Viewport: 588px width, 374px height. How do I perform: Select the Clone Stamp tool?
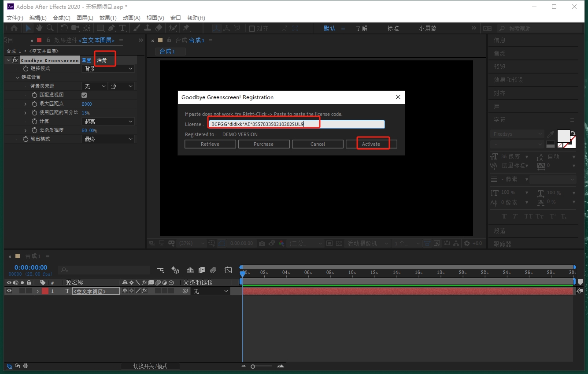coord(148,28)
